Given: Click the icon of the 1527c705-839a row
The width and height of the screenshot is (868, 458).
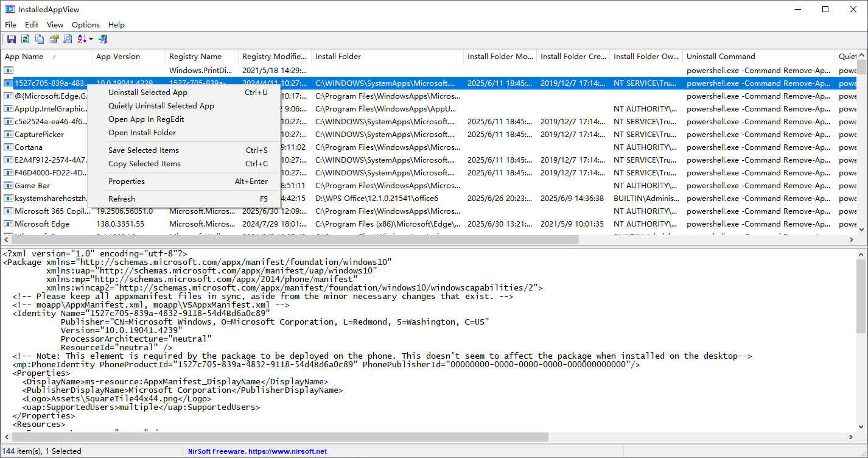Looking at the screenshot, I should pos(9,83).
